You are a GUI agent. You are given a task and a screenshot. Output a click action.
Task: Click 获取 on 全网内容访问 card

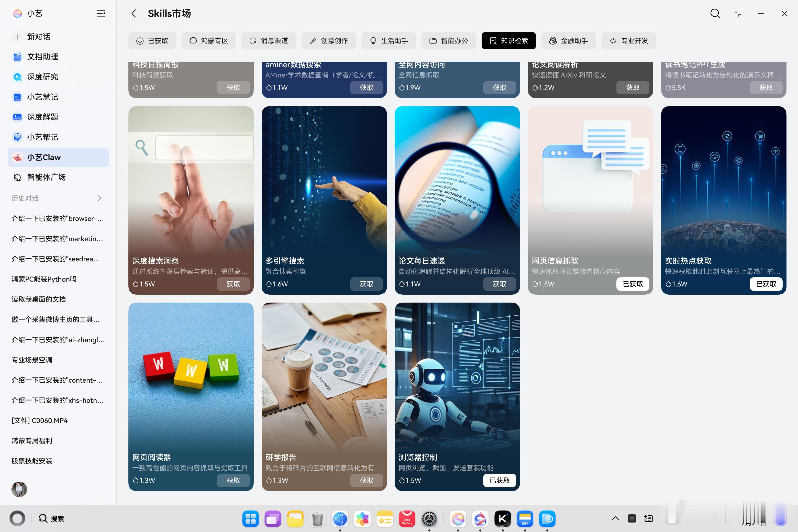tap(500, 87)
